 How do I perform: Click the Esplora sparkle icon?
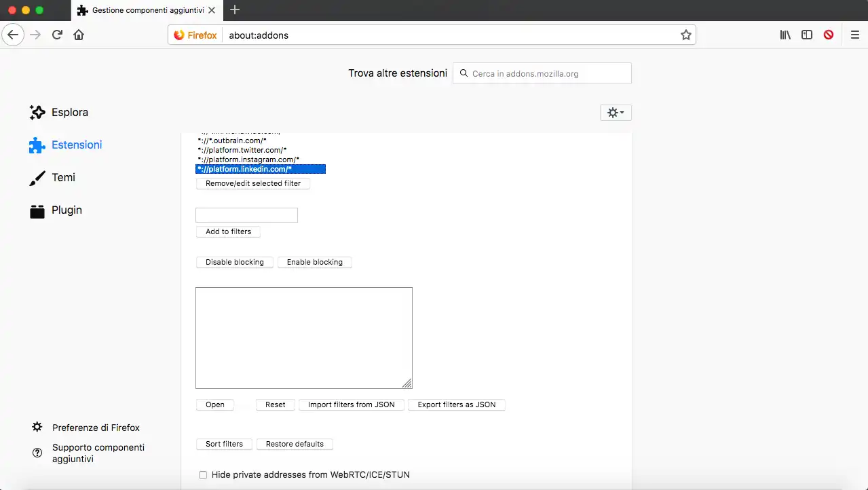click(37, 113)
